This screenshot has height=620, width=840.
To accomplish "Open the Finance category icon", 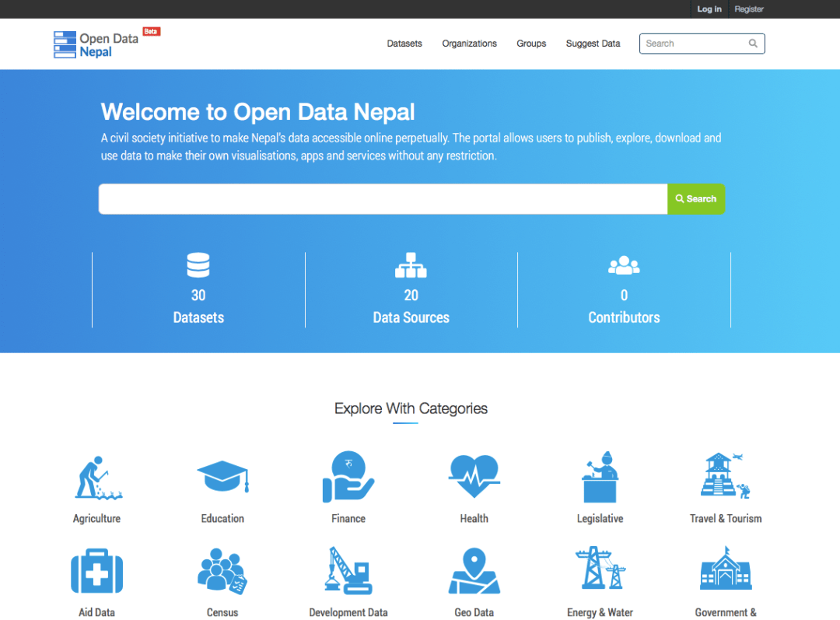I will 348,477.
